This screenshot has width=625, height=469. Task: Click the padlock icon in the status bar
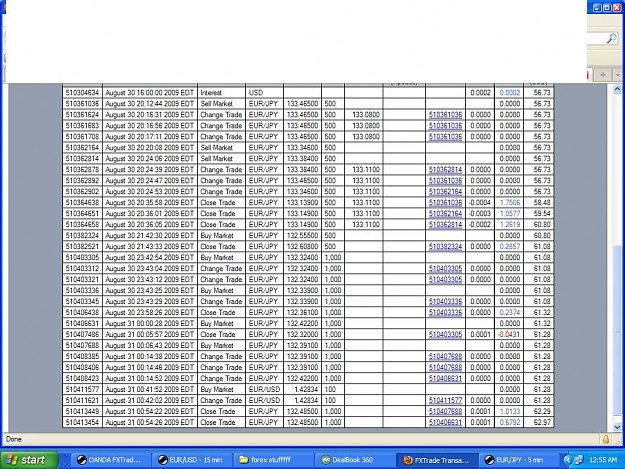[x=606, y=439]
